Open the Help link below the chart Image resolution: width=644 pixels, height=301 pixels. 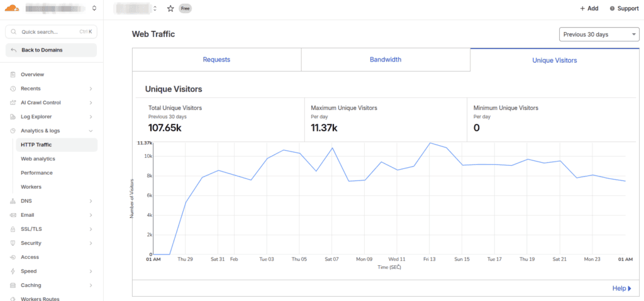click(621, 288)
